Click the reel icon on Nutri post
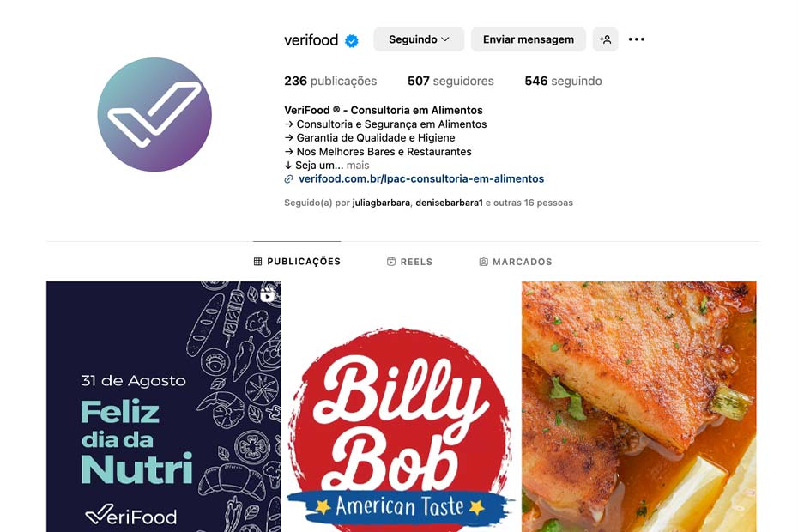Viewport: 798px width, 532px height. [268, 294]
